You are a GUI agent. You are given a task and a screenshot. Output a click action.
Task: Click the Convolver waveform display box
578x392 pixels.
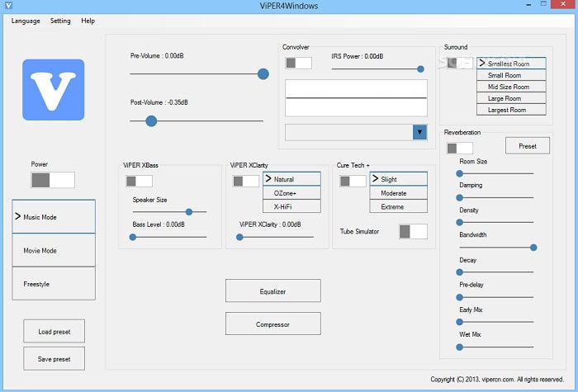356,98
